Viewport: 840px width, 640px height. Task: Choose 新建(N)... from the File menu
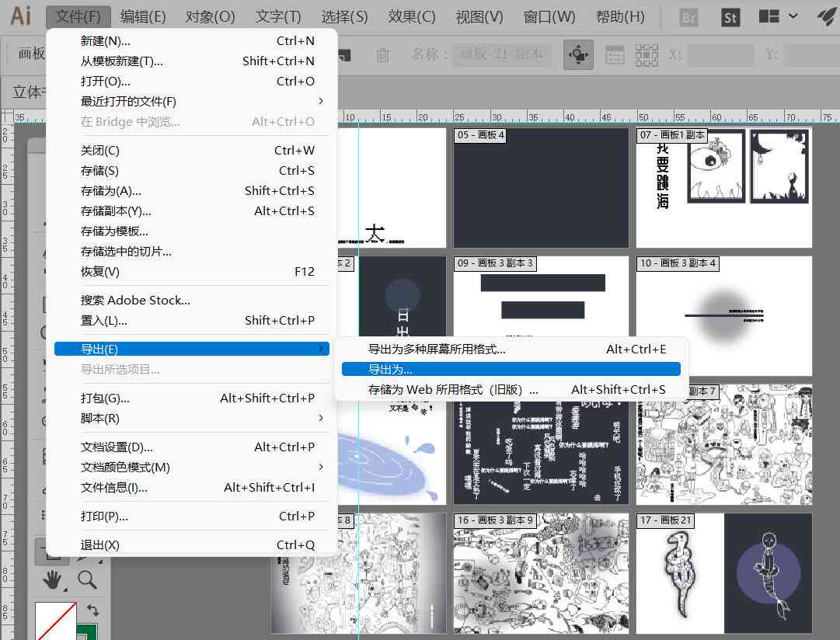(192, 40)
